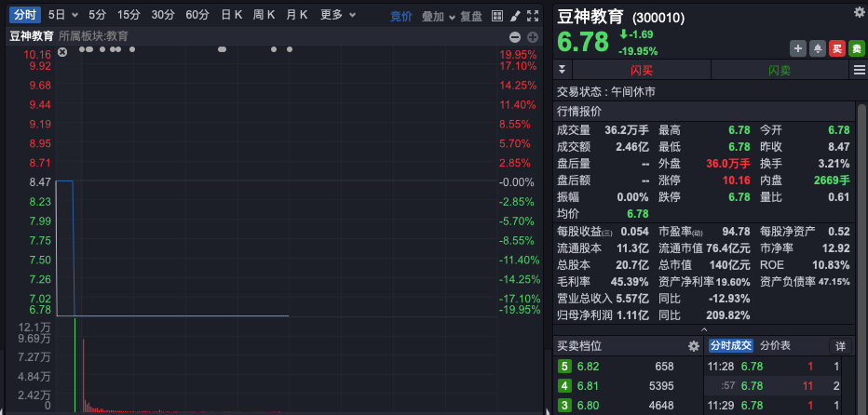This screenshot has width=868, height=415.
Task: Click the green level 3 order badge
Action: pyautogui.click(x=564, y=405)
